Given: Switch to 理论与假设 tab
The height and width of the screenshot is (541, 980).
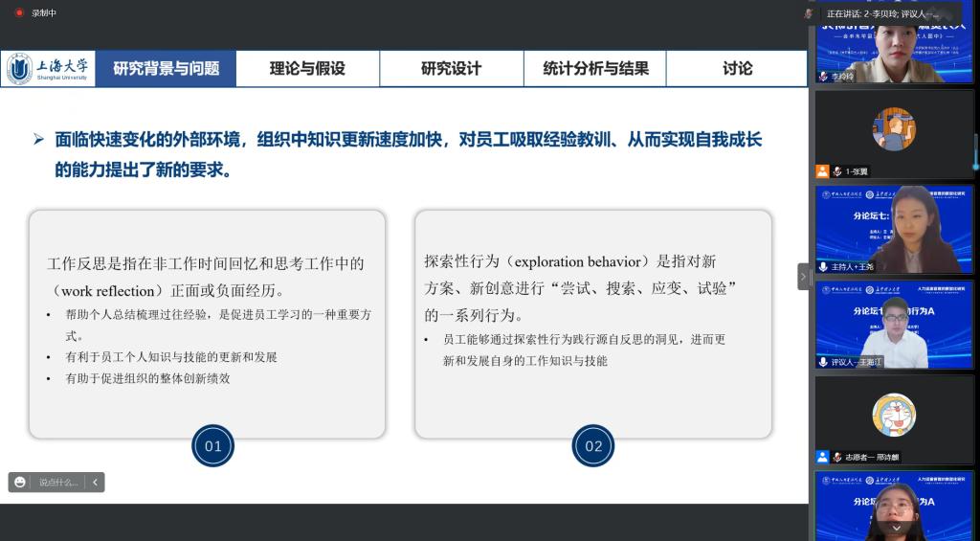Looking at the screenshot, I should coord(307,68).
